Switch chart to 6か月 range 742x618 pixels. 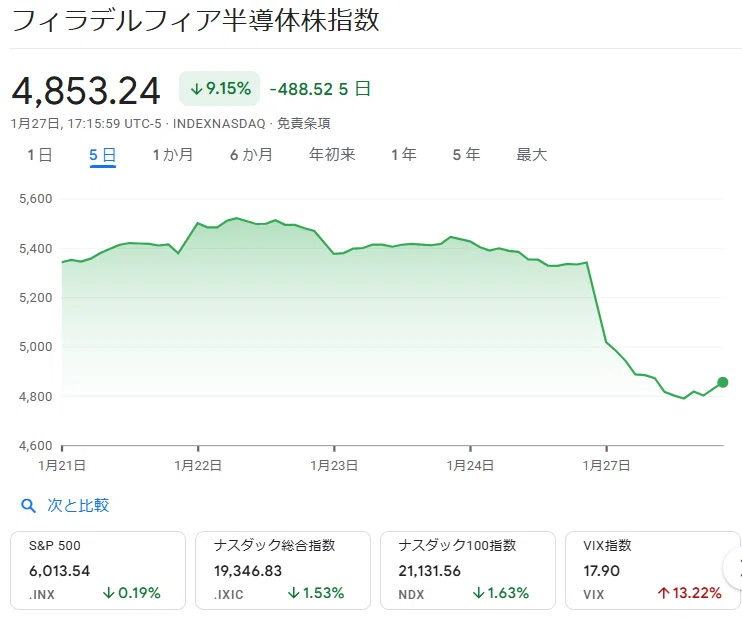[251, 155]
